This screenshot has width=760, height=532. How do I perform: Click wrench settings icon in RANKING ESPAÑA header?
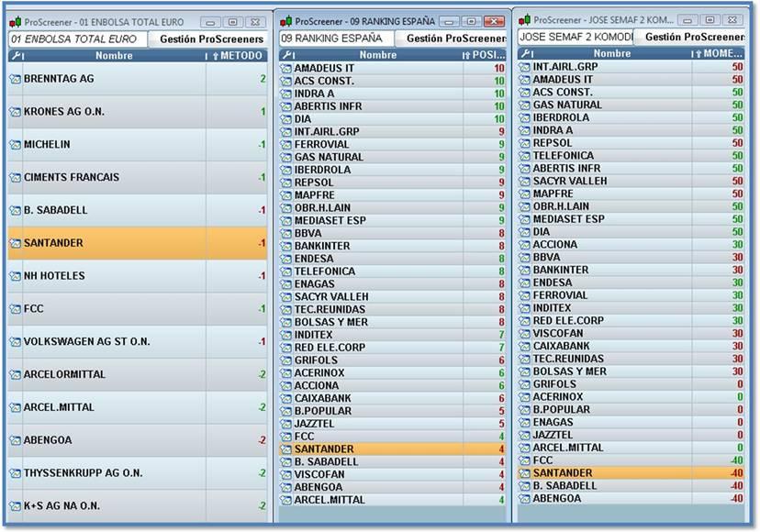(287, 55)
